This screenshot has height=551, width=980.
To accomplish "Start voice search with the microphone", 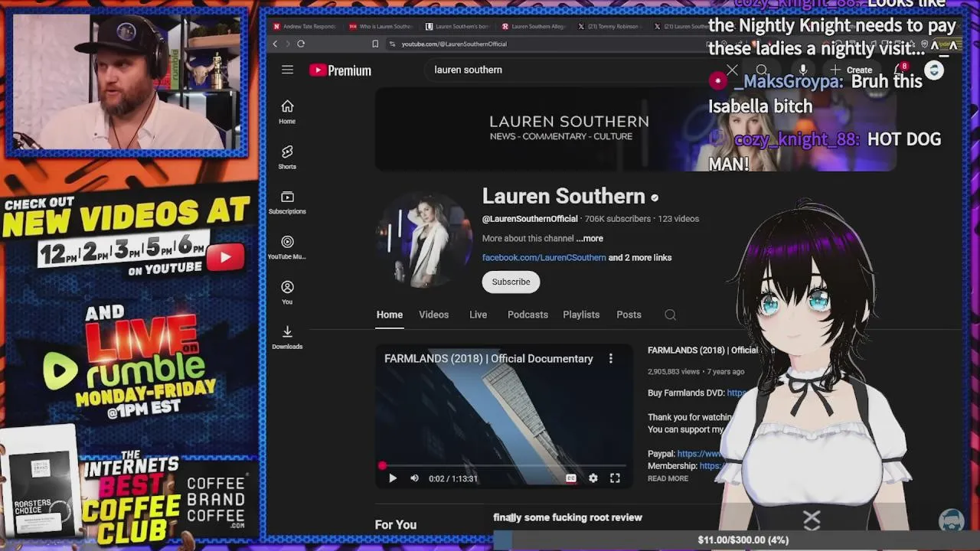I will [x=802, y=70].
